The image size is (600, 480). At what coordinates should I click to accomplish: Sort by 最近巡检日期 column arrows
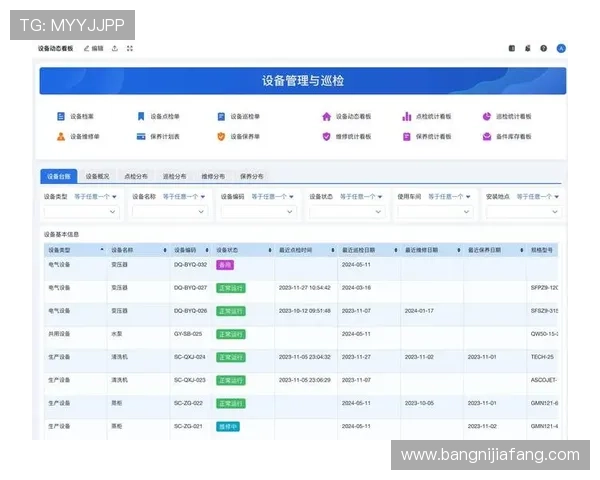tap(396, 250)
